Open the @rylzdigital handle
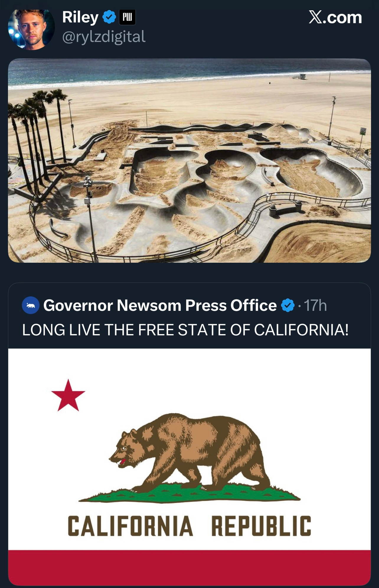Viewport: 379px width, 588px height. coord(104,37)
